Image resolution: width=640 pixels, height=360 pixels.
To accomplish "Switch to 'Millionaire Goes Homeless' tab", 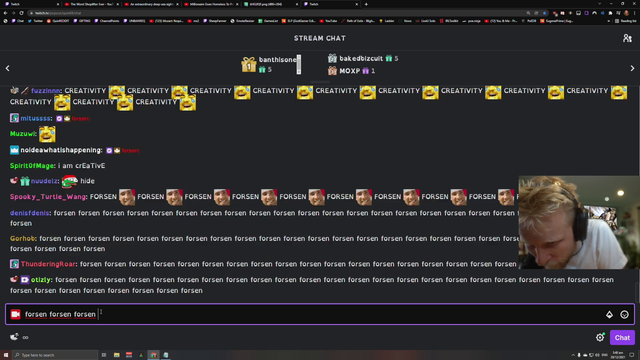I will point(211,4).
